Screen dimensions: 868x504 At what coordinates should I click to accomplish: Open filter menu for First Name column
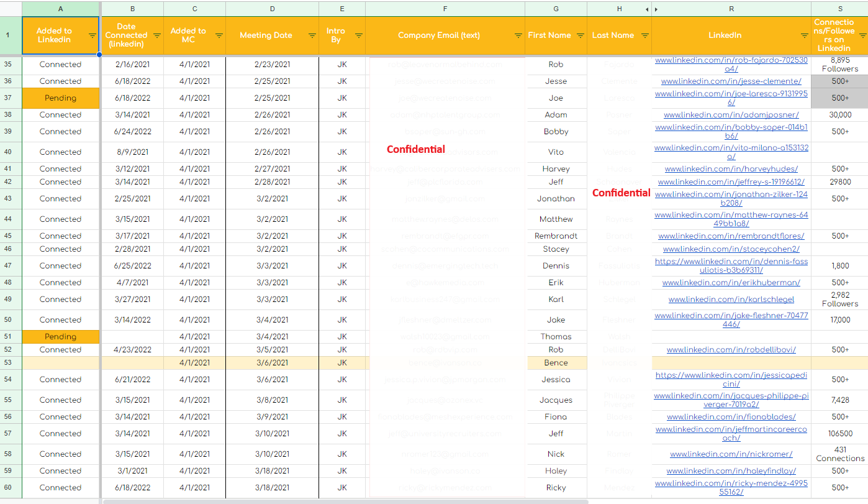point(581,35)
